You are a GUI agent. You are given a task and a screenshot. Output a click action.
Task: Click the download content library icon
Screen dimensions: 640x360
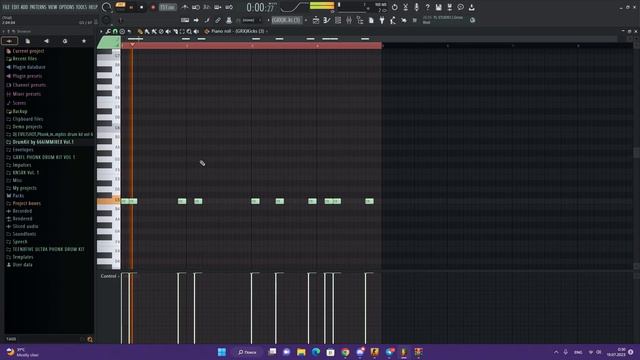point(471,7)
